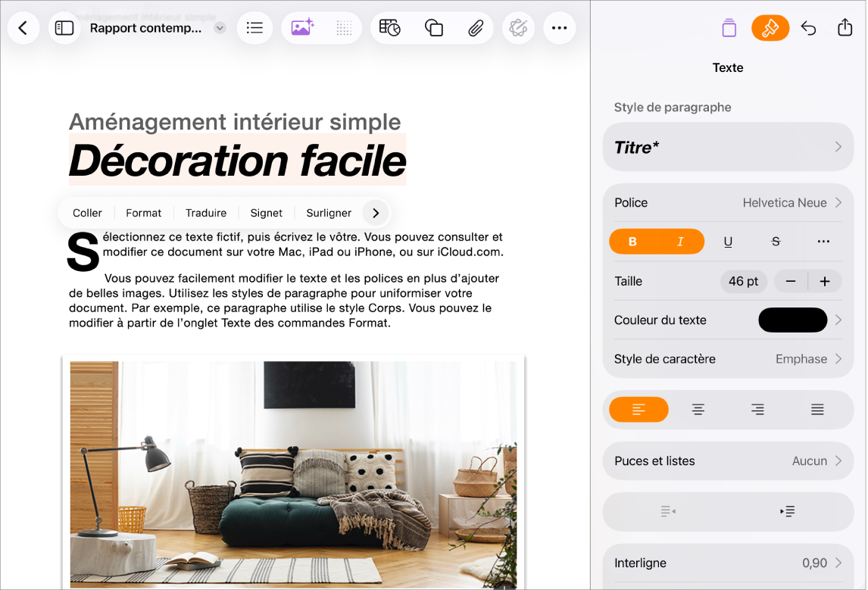The height and width of the screenshot is (590, 868).
Task: Click the paperclip attachment icon
Action: click(x=476, y=28)
